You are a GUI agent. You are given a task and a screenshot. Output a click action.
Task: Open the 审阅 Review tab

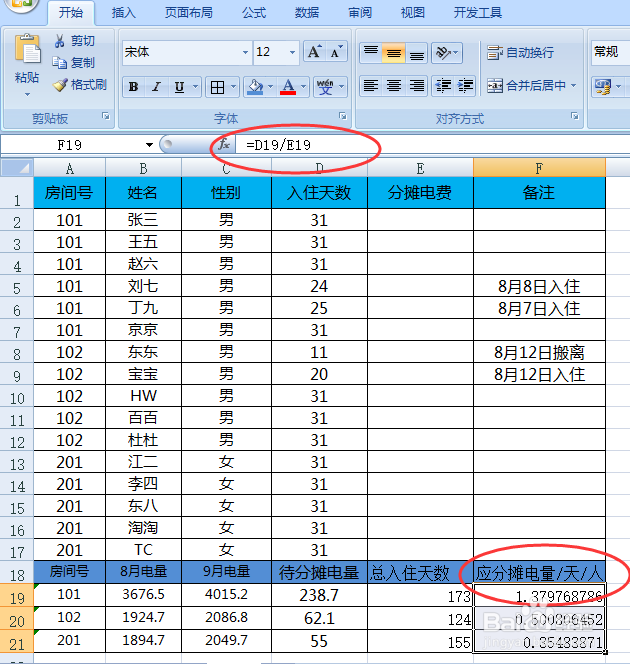(x=360, y=13)
